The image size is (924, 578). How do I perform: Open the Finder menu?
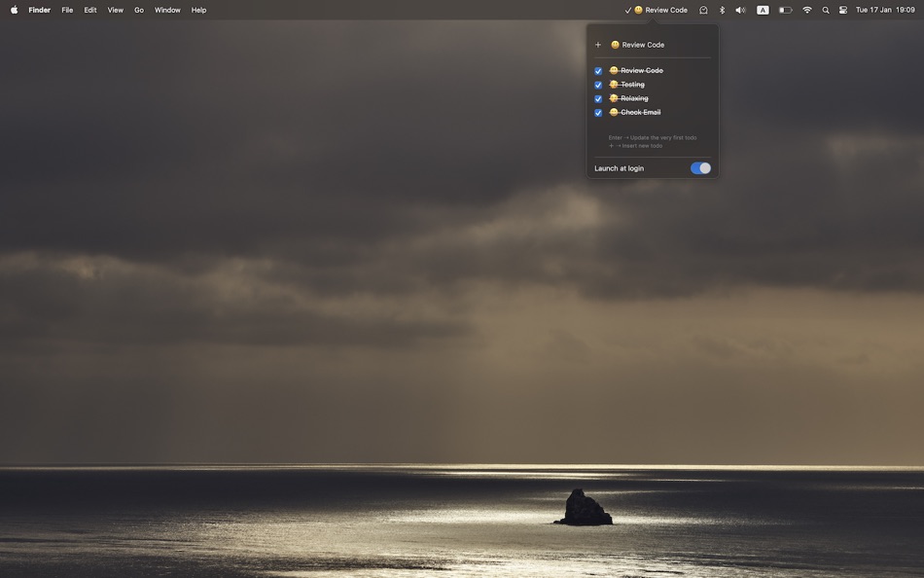[40, 10]
